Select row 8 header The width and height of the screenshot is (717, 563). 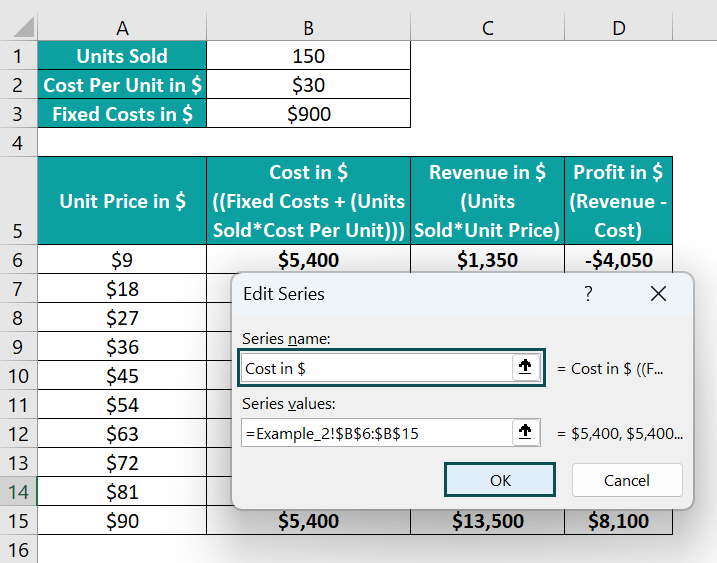point(18,317)
